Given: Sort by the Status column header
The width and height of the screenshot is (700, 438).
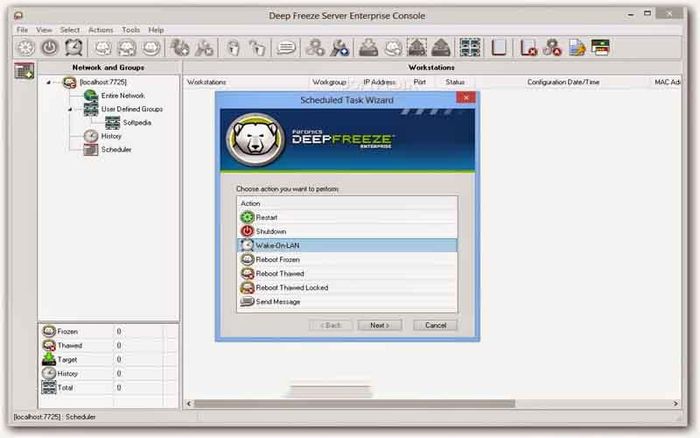Looking at the screenshot, I should point(455,82).
